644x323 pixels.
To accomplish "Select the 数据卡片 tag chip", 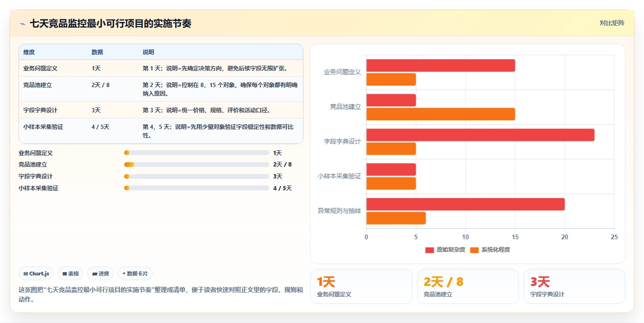I will (135, 274).
